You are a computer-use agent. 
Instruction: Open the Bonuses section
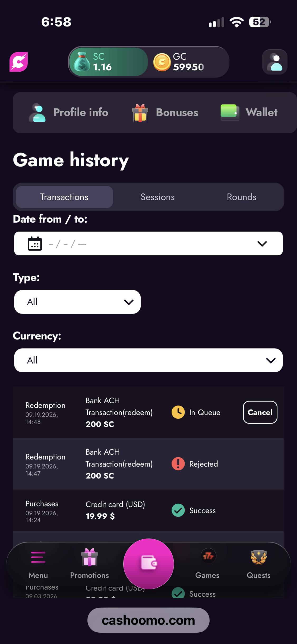[x=165, y=113]
